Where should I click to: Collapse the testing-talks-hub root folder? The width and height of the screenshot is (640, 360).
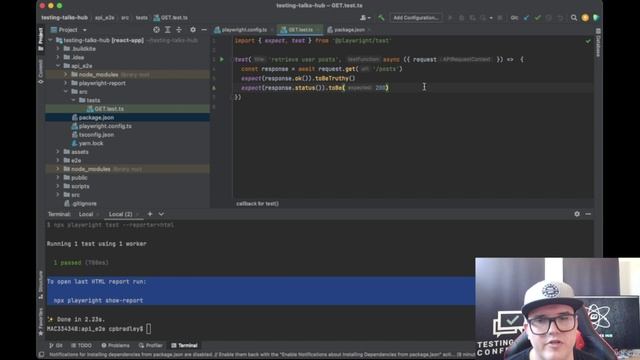tap(50, 40)
